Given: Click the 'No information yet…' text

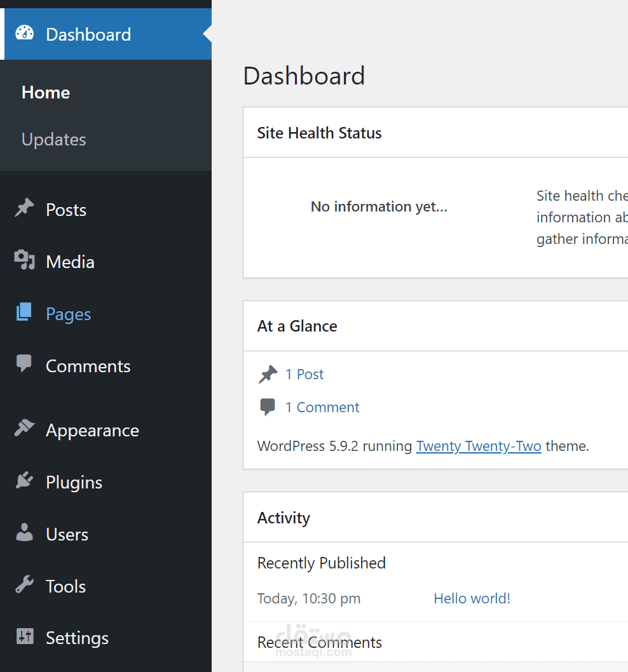Looking at the screenshot, I should point(379,206).
